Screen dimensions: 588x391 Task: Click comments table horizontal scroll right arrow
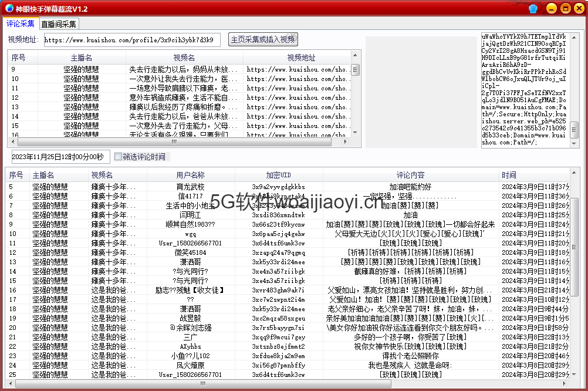[x=565, y=383]
